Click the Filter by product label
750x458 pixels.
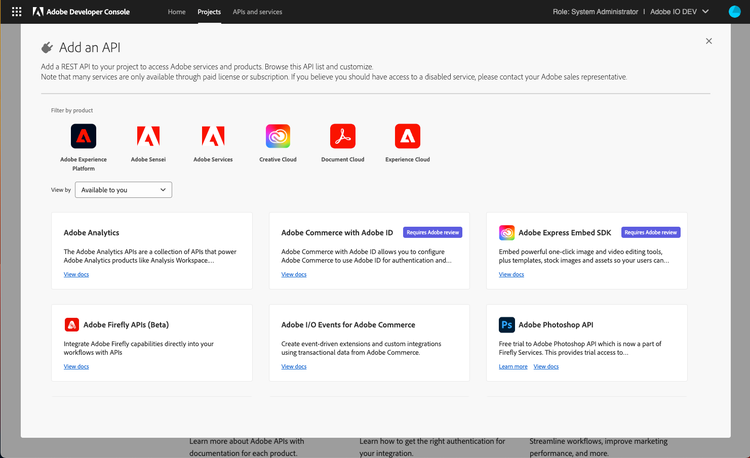point(72,110)
